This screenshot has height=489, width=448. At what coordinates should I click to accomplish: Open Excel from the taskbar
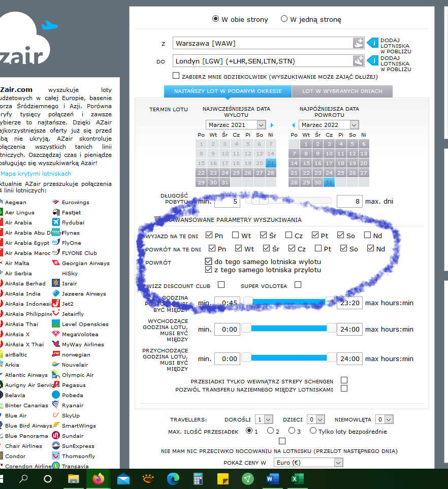tap(298, 479)
